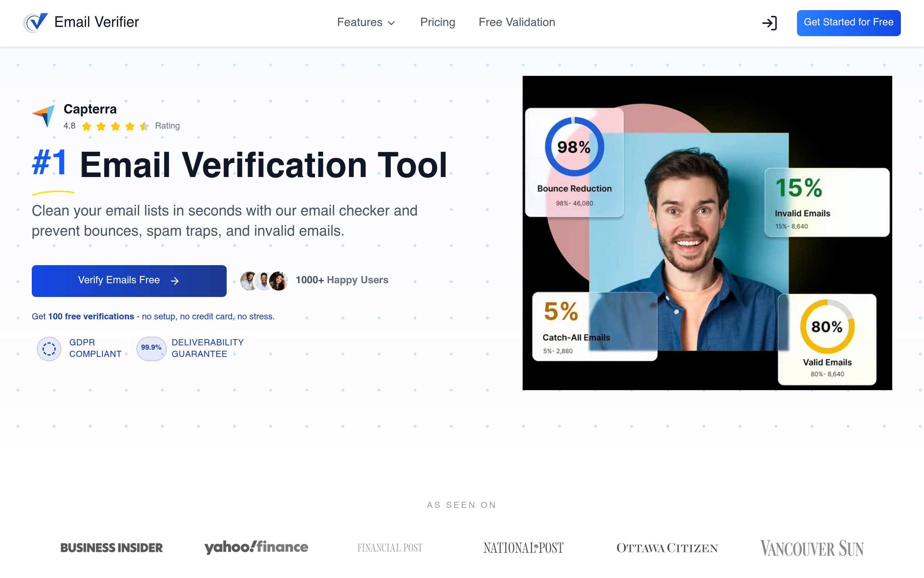Image resolution: width=924 pixels, height=578 pixels.
Task: Click the 80% Valid Emails ring chart
Action: tap(827, 326)
